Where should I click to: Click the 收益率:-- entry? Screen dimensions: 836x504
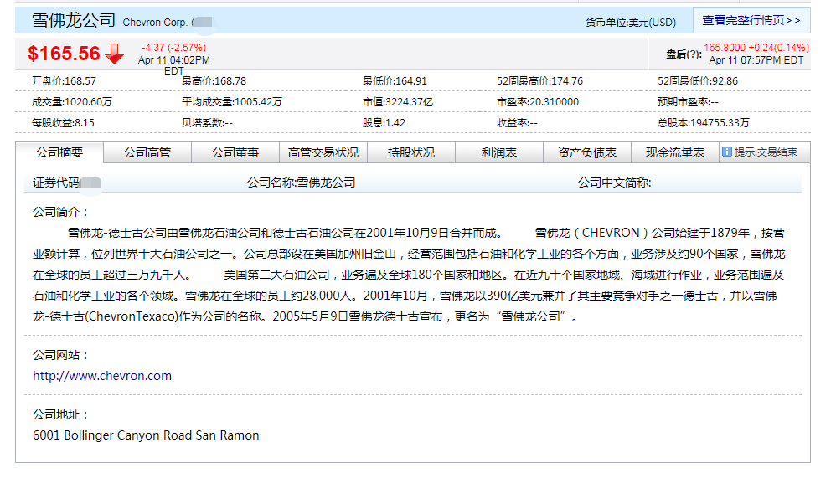(517, 122)
